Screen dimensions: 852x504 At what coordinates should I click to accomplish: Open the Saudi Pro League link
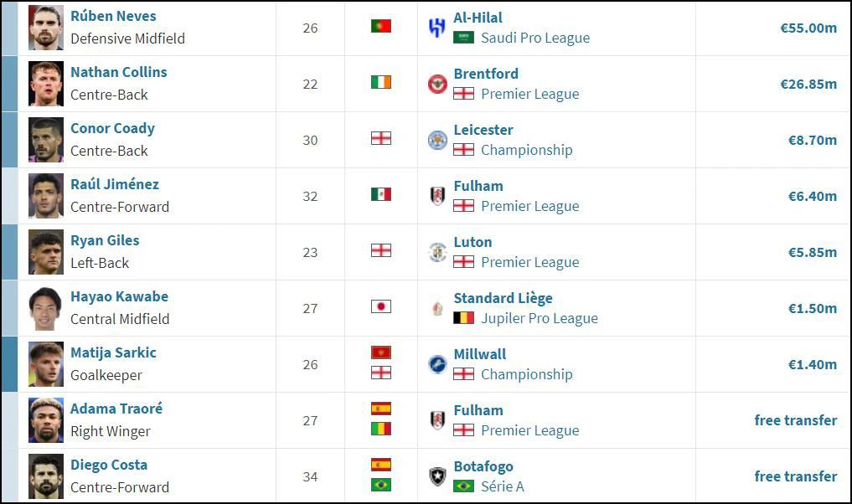[535, 38]
